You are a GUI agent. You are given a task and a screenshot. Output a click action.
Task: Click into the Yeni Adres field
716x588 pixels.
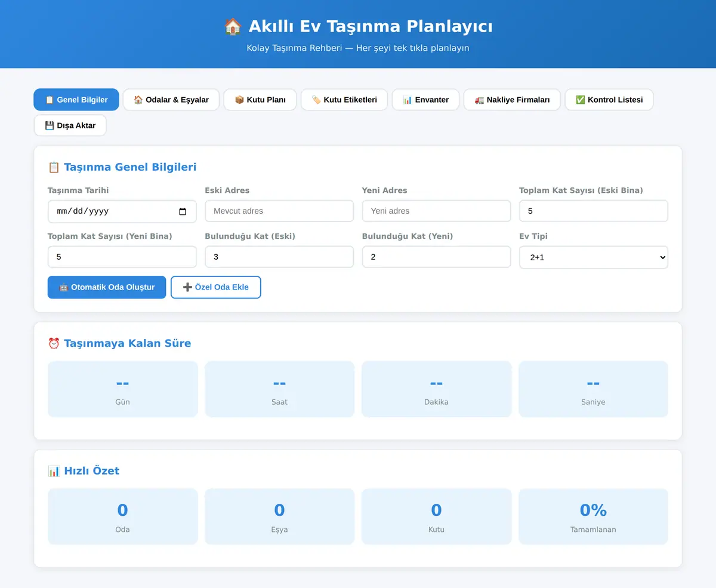pos(437,211)
